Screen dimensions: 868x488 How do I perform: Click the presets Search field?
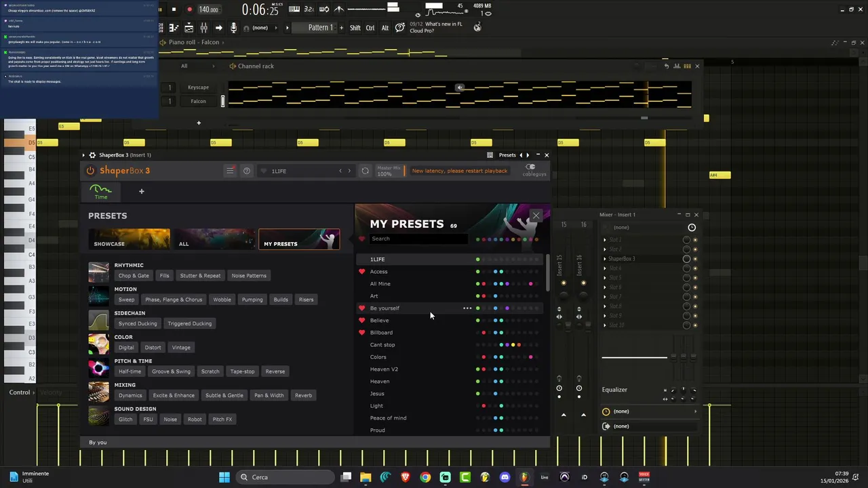point(418,239)
